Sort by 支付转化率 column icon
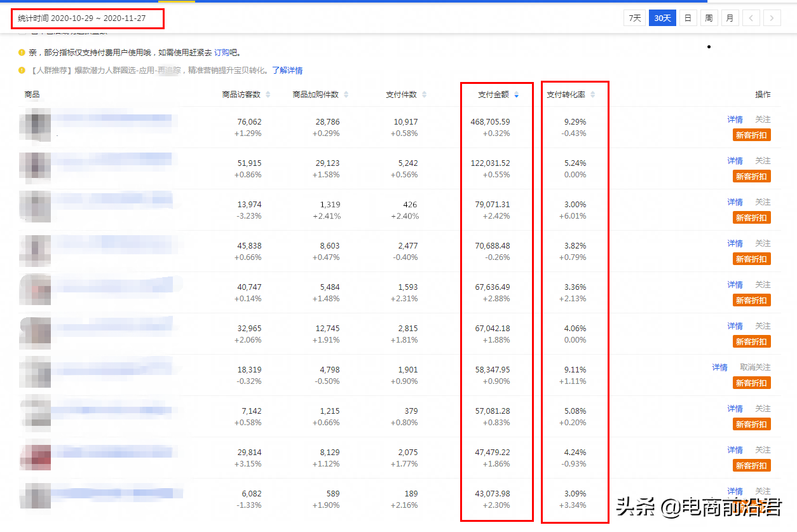Screen dimensions: 797x532 592,95
